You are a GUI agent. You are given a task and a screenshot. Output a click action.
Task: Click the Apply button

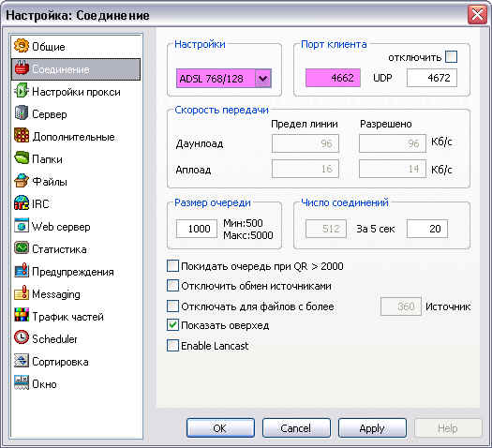pos(372,428)
